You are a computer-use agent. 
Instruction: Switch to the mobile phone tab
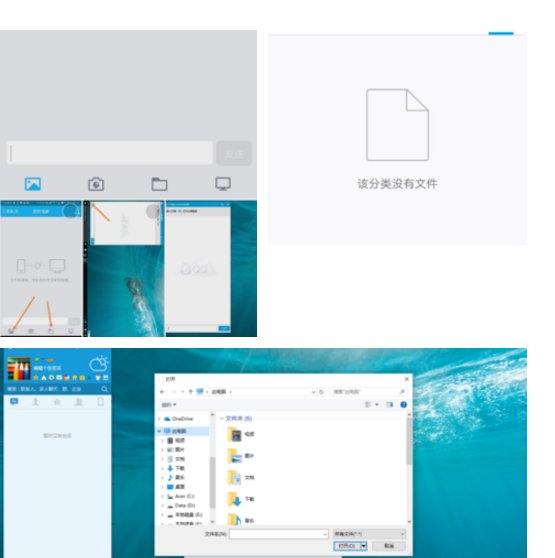(x=101, y=402)
